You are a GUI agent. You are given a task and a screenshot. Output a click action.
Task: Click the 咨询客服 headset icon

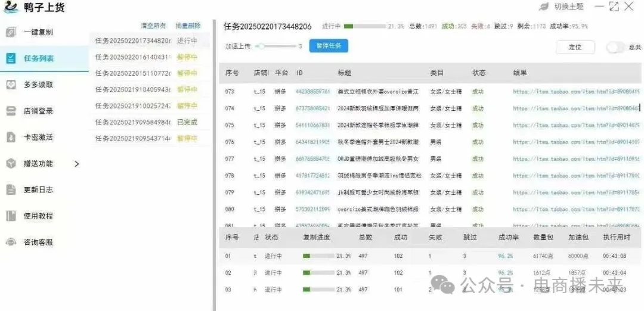pos(11,242)
